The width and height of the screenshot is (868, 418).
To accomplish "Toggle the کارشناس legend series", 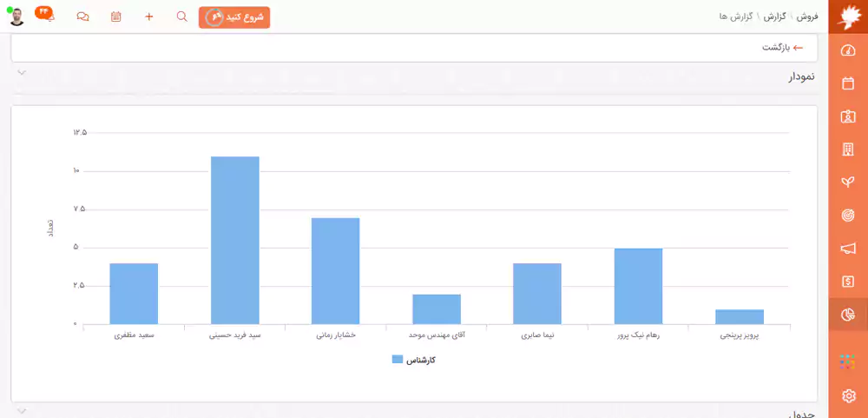I will tap(414, 360).
